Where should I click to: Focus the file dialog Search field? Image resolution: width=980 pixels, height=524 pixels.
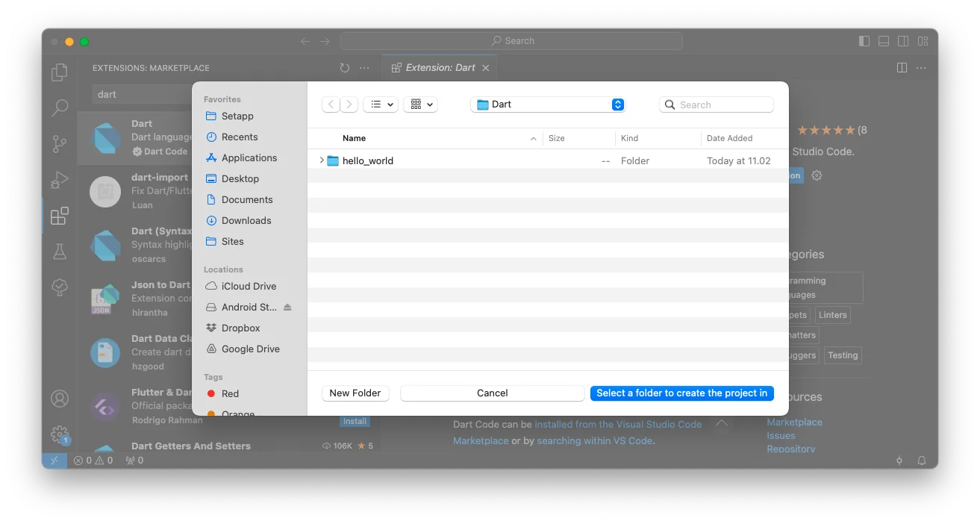pyautogui.click(x=717, y=105)
